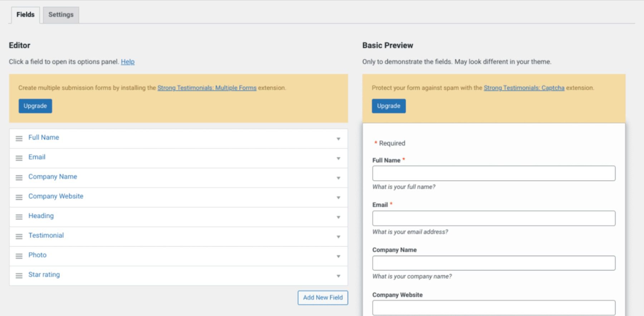The height and width of the screenshot is (316, 644).
Task: Click the drag handle beside Company Website
Action: (19, 197)
